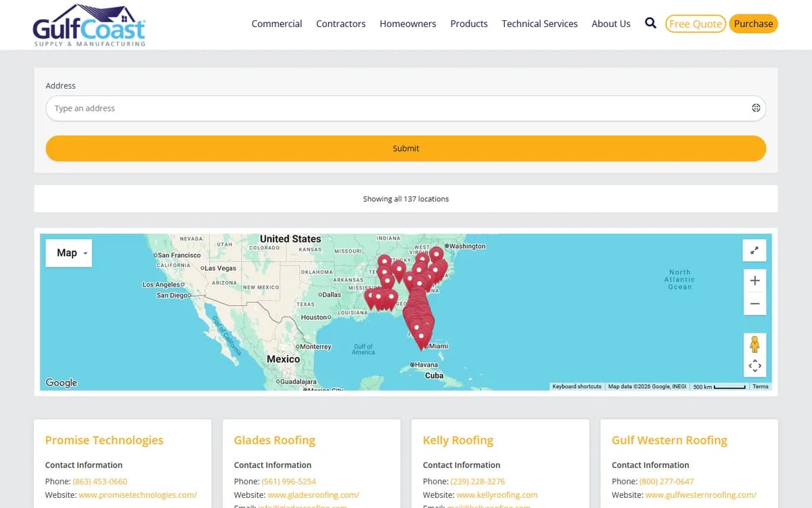Click the Houston label on the map
The width and height of the screenshot is (812, 508).
coord(315,317)
